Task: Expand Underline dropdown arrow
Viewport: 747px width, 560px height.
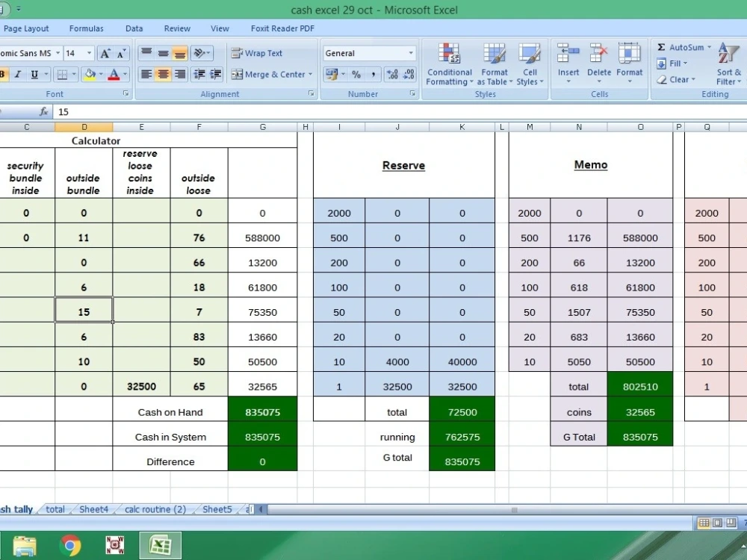Action: [x=46, y=74]
